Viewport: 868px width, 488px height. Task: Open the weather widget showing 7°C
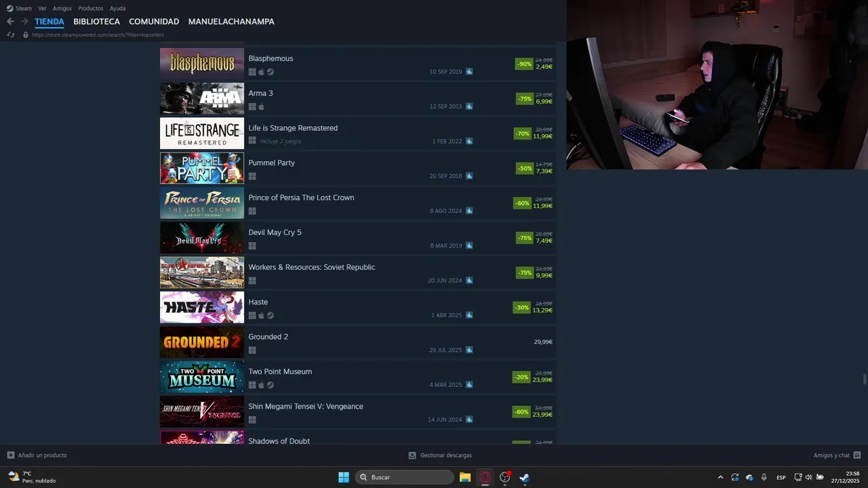[32, 477]
